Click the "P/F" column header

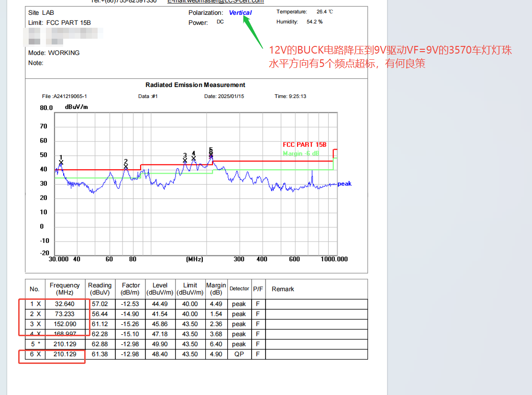[x=258, y=289]
